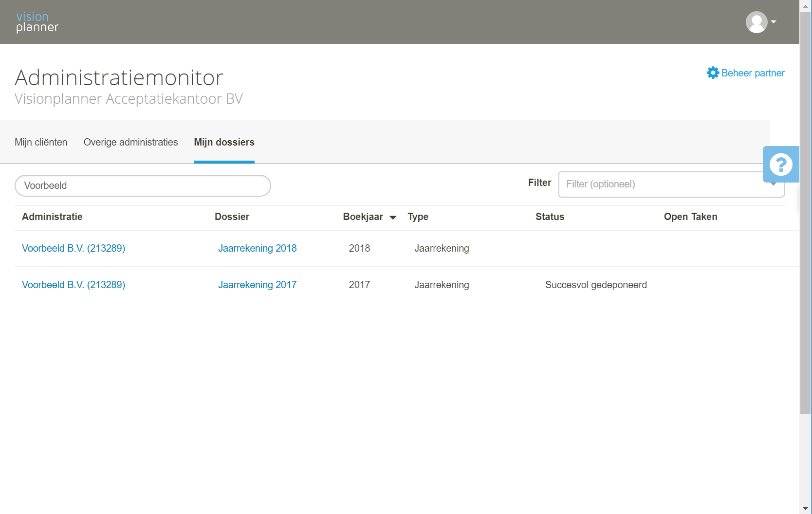Open Voorbeeld B.V. in the 2018 row
This screenshot has width=812, height=514.
tap(74, 248)
